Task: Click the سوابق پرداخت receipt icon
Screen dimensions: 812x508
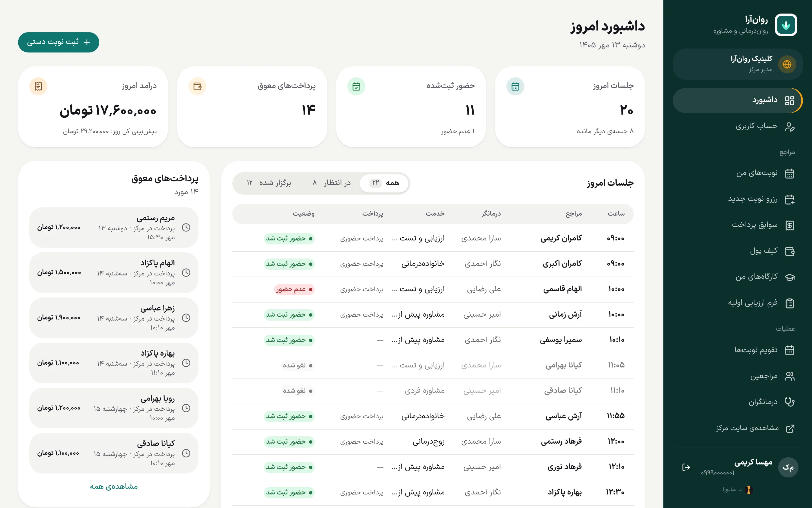Action: 789,225
